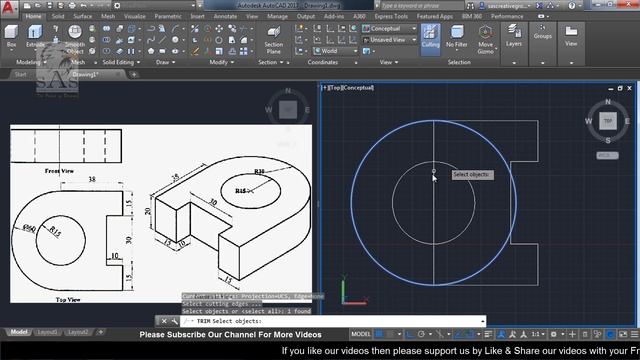640x360 pixels.
Task: Toggle the grid display in the status bar
Action: click(379, 334)
